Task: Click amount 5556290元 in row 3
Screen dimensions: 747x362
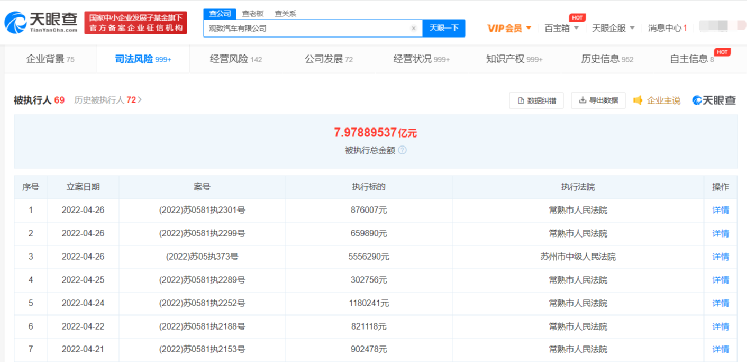Action: 369,257
